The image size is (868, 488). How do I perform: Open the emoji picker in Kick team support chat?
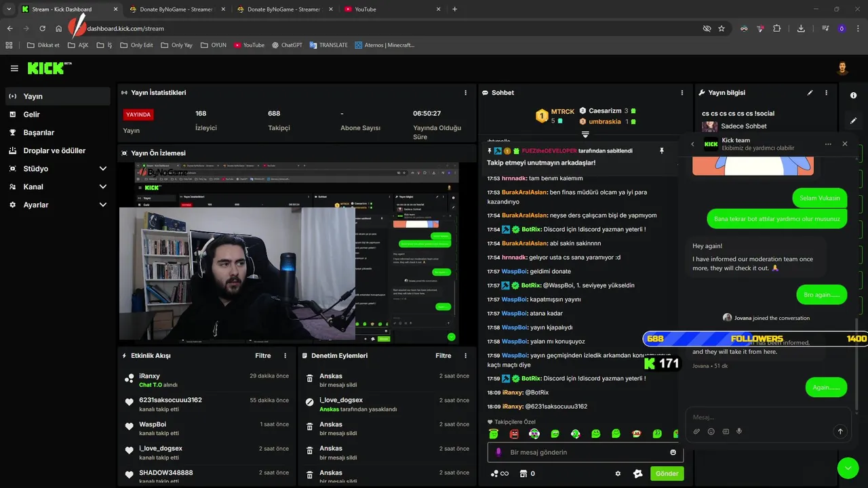tap(711, 432)
